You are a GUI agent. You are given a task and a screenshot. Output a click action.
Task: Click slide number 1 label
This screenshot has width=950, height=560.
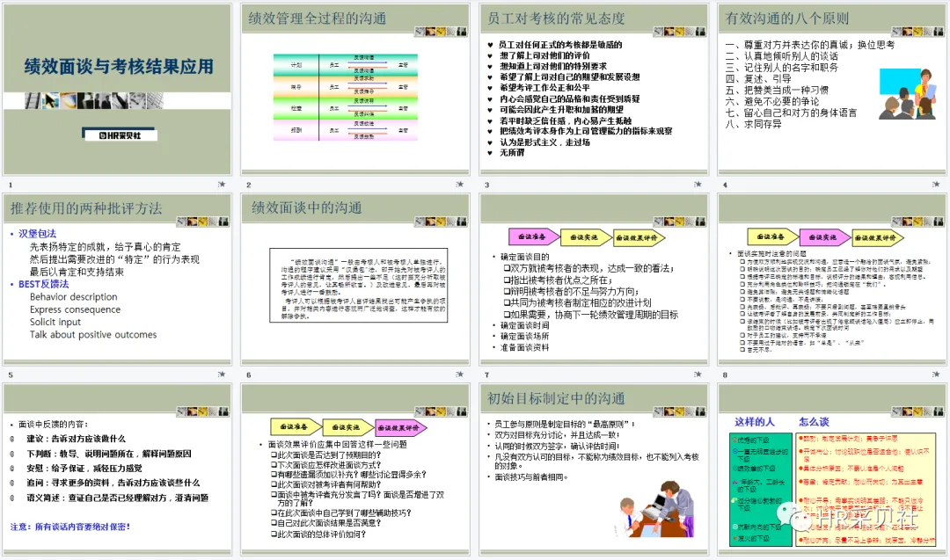(11, 185)
